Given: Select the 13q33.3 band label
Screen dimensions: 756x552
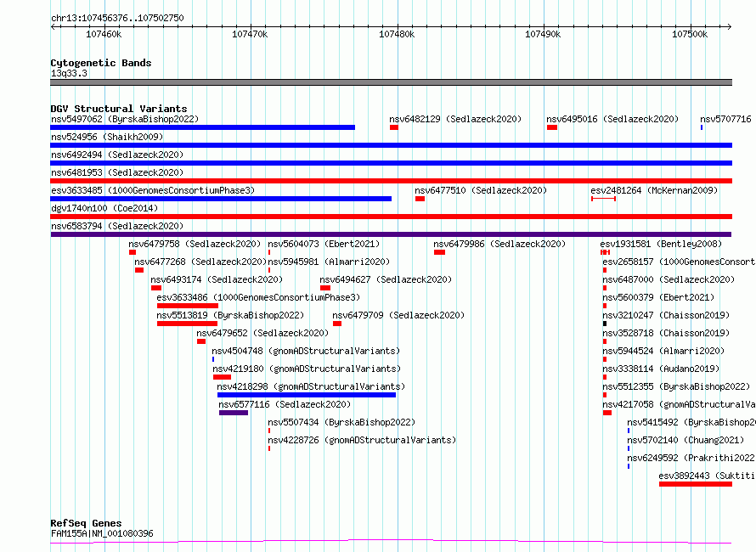Looking at the screenshot, I should 69,73.
